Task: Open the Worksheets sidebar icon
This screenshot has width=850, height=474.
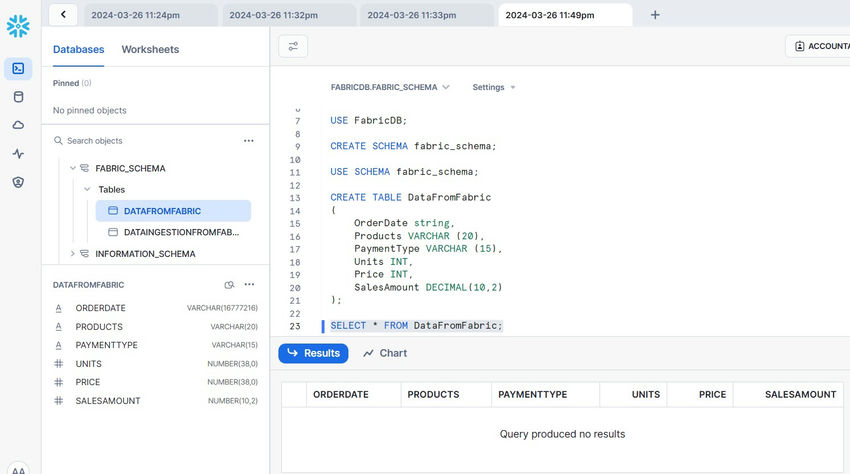Action: pos(18,68)
